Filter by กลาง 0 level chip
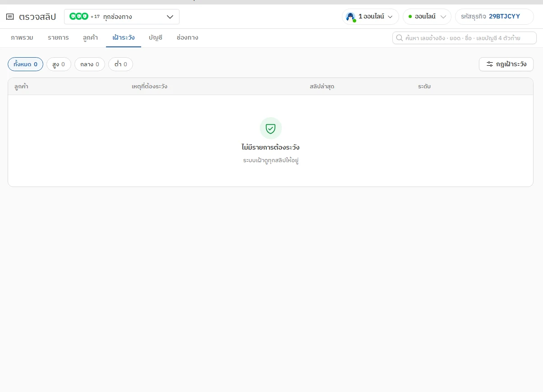This screenshot has width=543, height=392. point(90,64)
